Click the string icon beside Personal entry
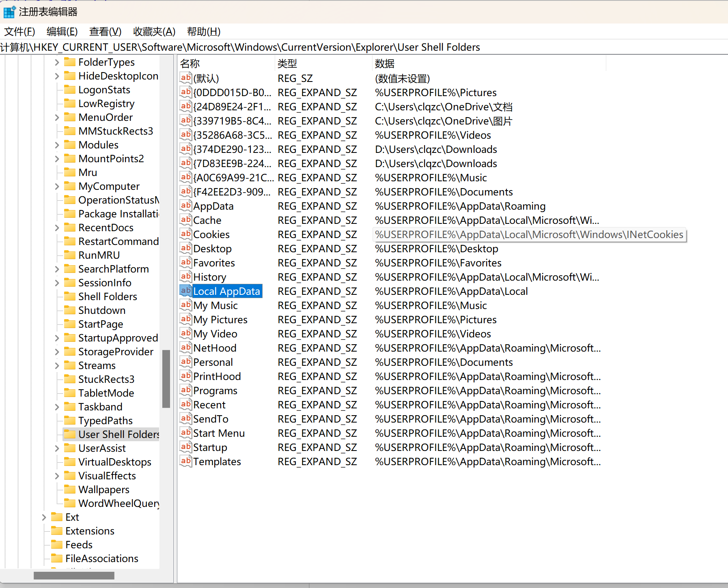 tap(186, 362)
